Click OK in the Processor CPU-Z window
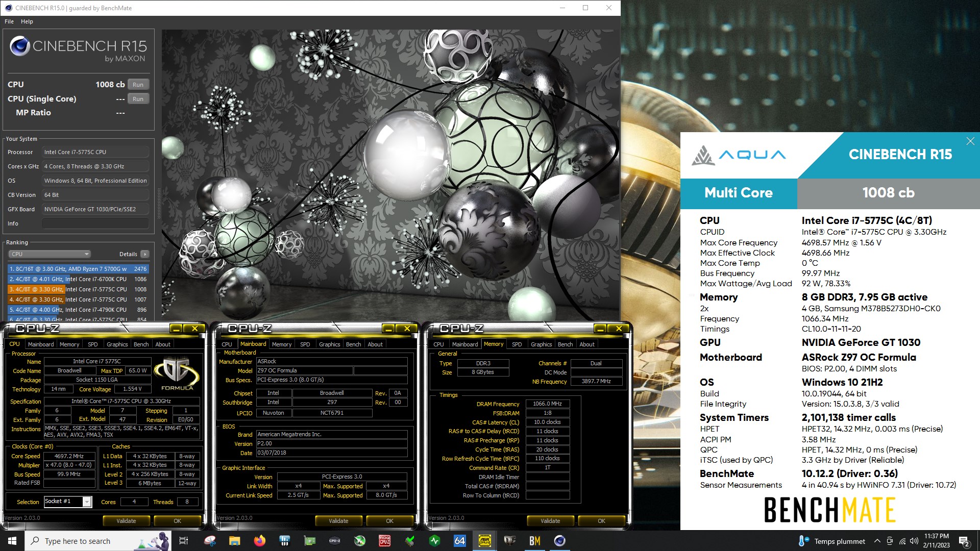This screenshot has width=980, height=551. 177,521
